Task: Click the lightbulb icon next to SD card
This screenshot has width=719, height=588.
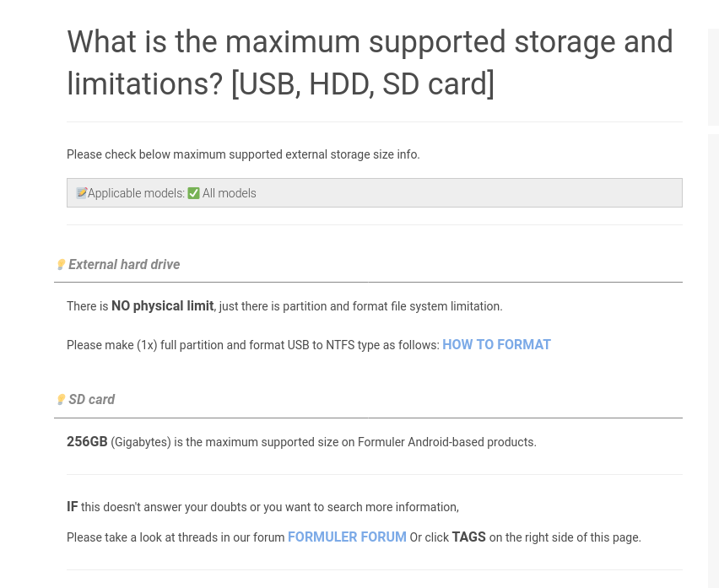Action: pyautogui.click(x=61, y=400)
